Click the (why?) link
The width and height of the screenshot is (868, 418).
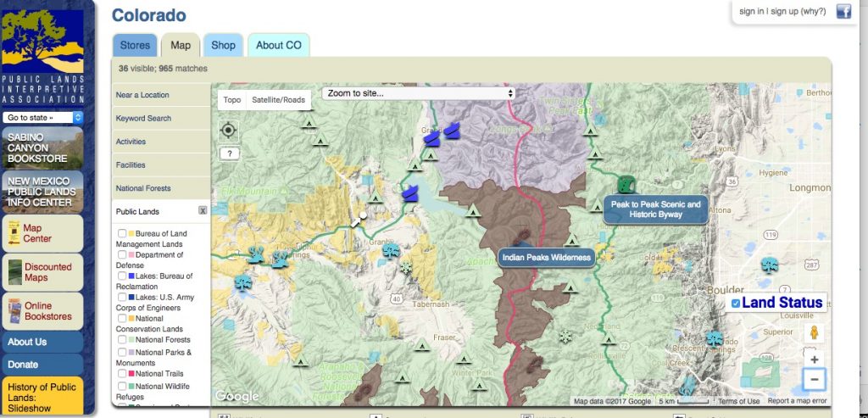point(811,11)
